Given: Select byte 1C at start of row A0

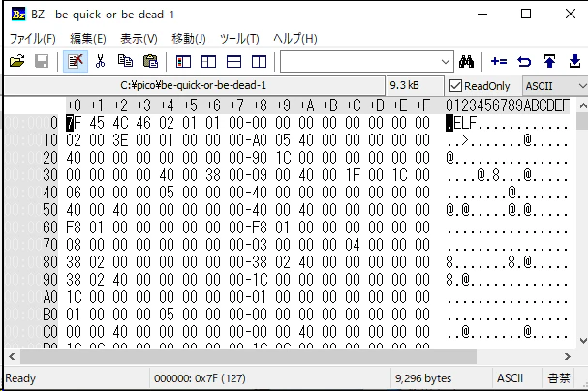Looking at the screenshot, I should pyautogui.click(x=73, y=297).
